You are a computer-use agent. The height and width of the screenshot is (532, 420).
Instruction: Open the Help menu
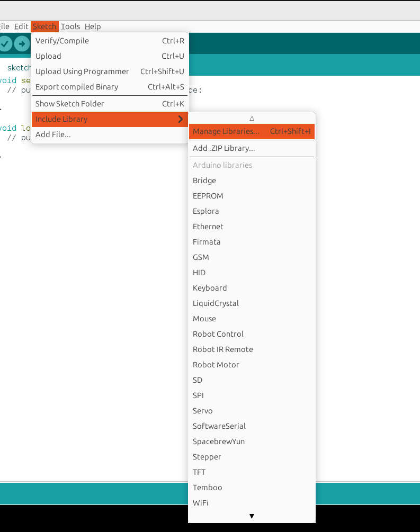tap(93, 26)
